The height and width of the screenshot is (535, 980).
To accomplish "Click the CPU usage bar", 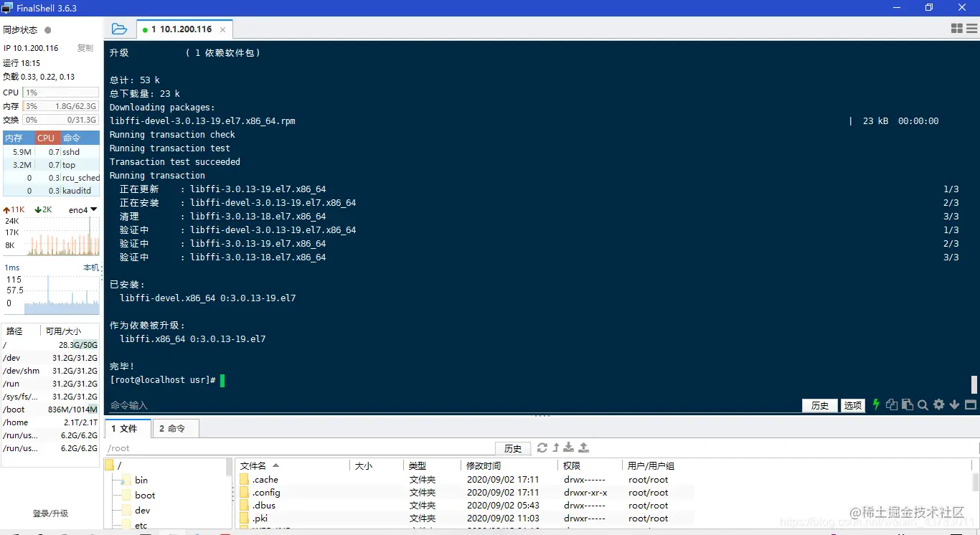I will [x=61, y=93].
